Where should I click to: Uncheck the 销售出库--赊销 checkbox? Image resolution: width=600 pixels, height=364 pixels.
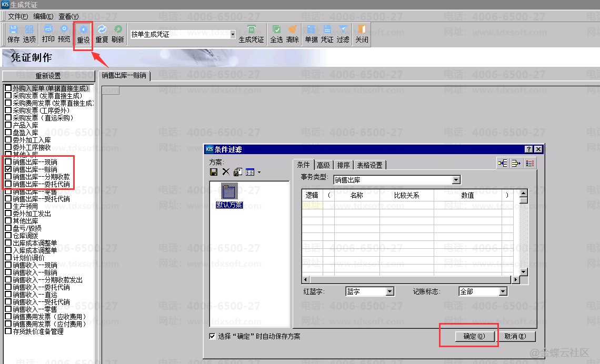[8, 170]
